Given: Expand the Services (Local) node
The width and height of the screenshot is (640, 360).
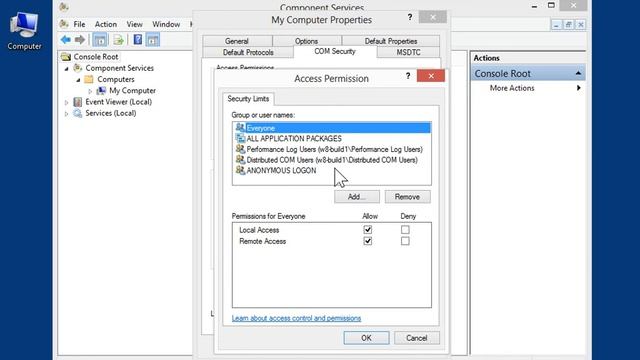Looking at the screenshot, I should pyautogui.click(x=67, y=114).
